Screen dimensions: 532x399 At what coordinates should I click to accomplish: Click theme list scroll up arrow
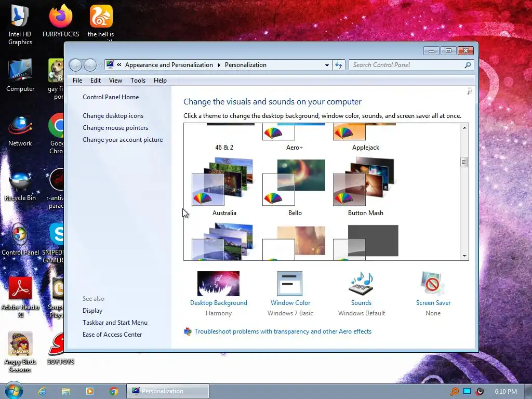pos(464,128)
